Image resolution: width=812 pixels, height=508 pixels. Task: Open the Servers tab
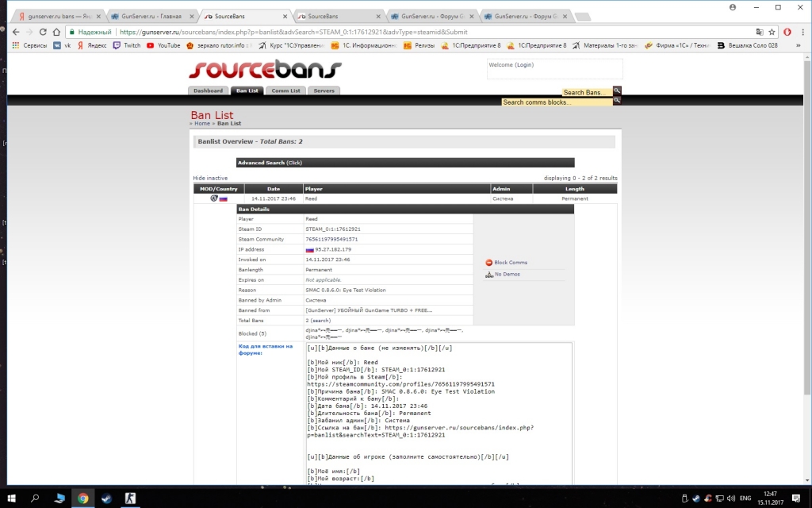(x=324, y=90)
